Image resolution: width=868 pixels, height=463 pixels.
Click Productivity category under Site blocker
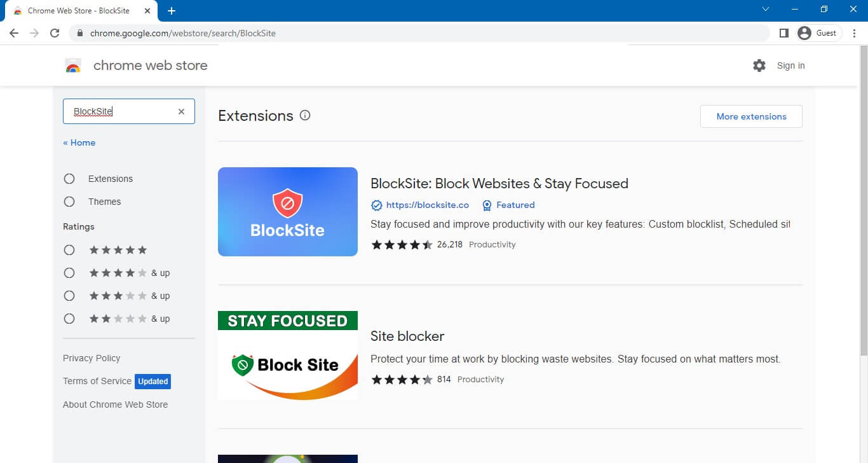point(481,379)
